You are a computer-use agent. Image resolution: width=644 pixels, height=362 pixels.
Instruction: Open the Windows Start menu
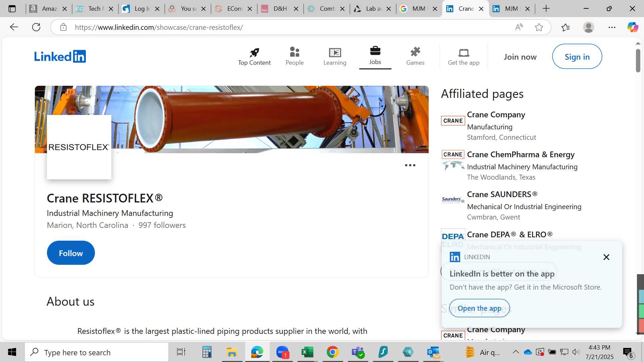12,352
